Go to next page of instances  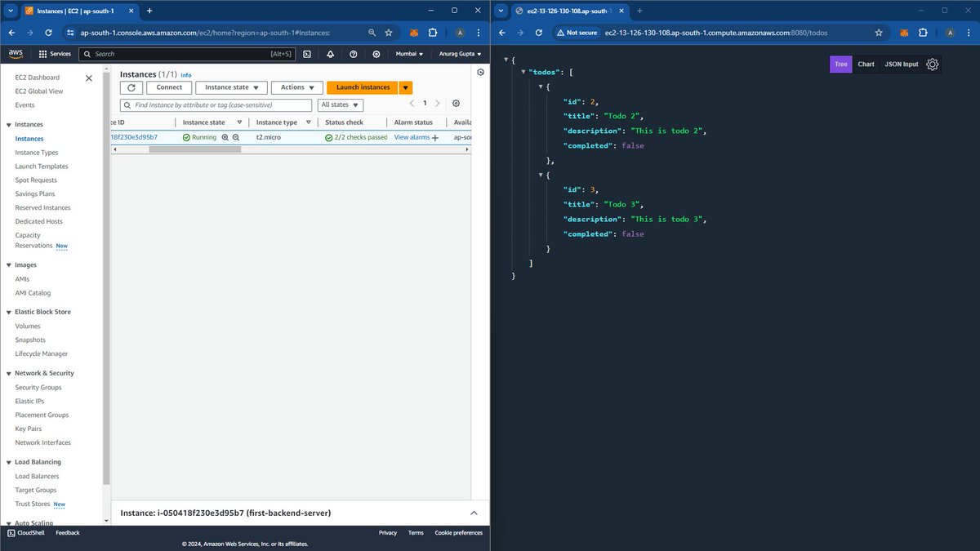tap(438, 104)
